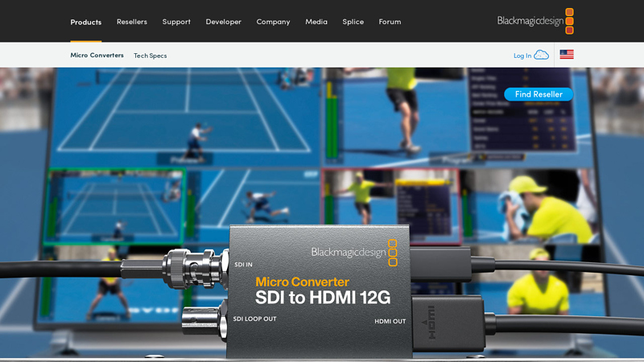Viewport: 644px width, 362px height.
Task: Select Media in the top navigation
Action: point(316,22)
